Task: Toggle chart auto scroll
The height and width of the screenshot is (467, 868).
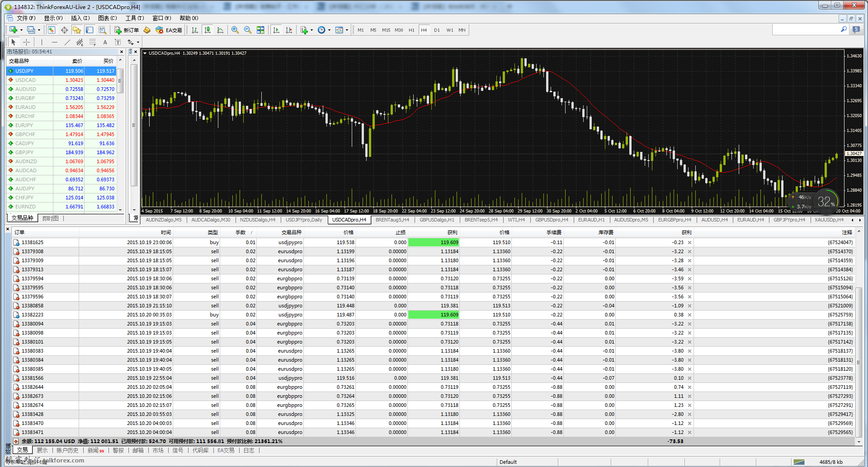Action: [x=276, y=30]
